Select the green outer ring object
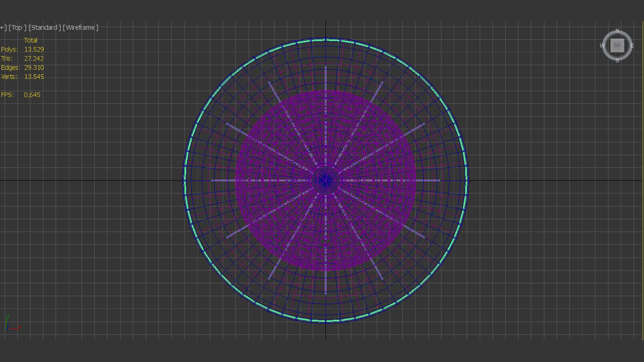The width and height of the screenshot is (644, 362). (x=185, y=174)
